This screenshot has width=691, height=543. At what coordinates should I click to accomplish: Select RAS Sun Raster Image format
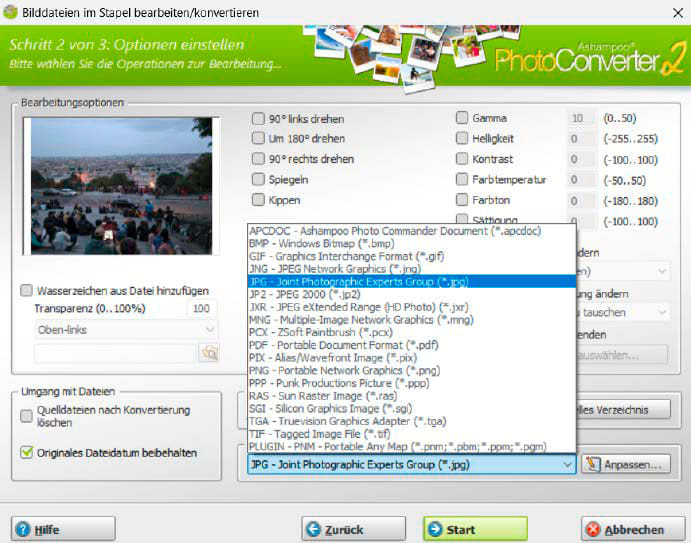[x=412, y=396]
